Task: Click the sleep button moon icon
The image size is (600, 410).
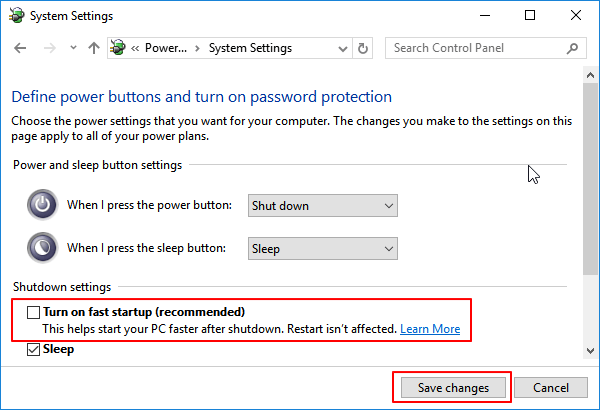Action: 41,248
